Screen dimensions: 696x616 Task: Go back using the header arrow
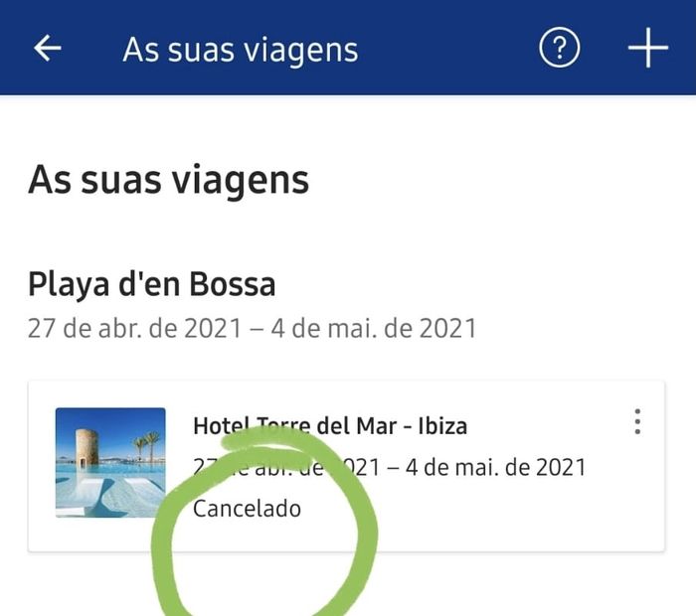tap(48, 48)
